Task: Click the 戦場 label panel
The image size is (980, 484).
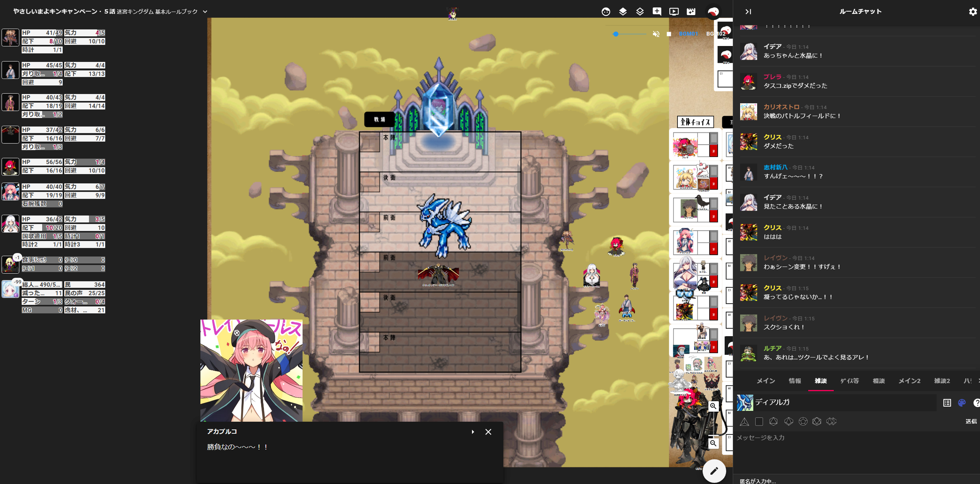Action: point(380,120)
